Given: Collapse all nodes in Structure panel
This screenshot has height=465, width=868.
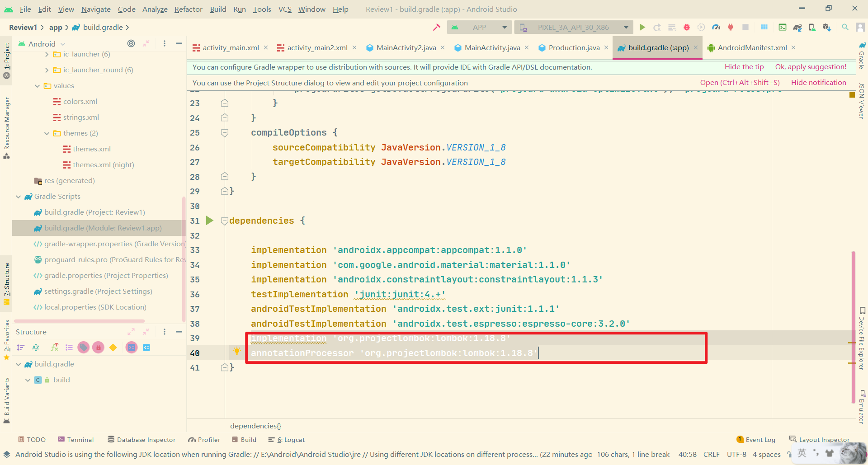Looking at the screenshot, I should pyautogui.click(x=146, y=332).
